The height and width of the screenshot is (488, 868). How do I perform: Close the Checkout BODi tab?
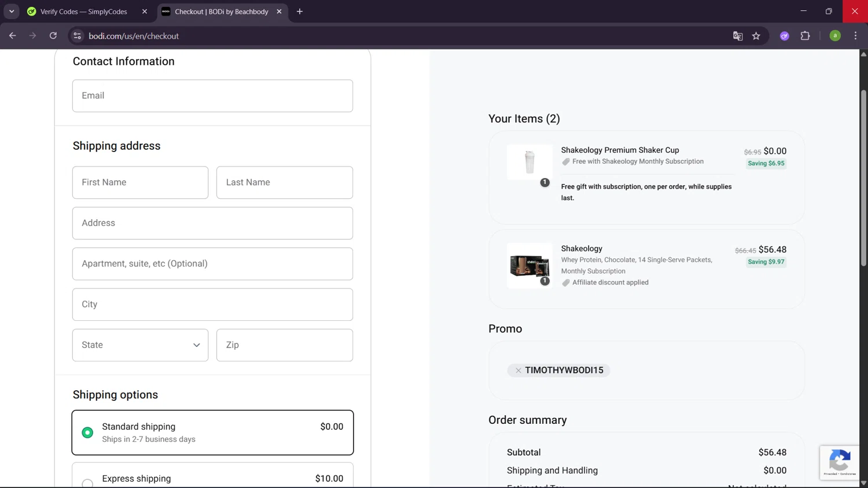(279, 12)
